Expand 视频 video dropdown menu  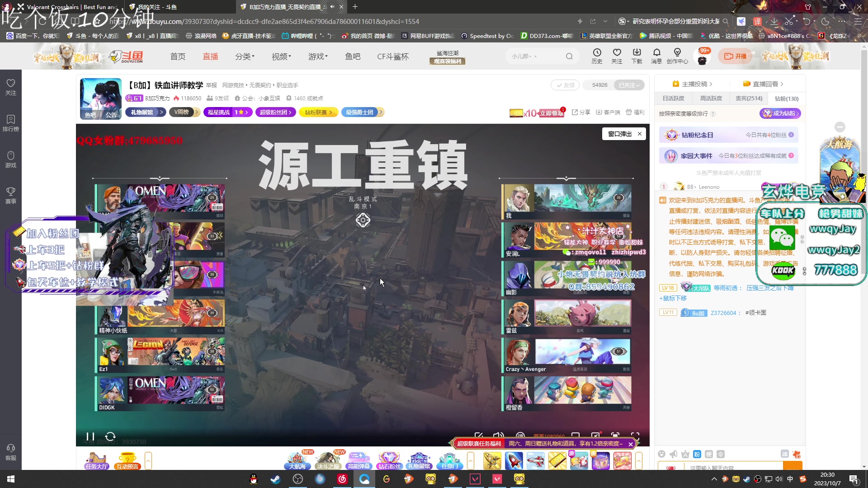[x=281, y=56]
